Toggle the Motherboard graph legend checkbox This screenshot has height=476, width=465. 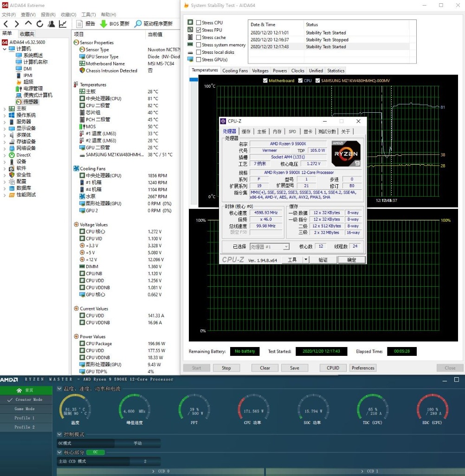[x=265, y=80]
